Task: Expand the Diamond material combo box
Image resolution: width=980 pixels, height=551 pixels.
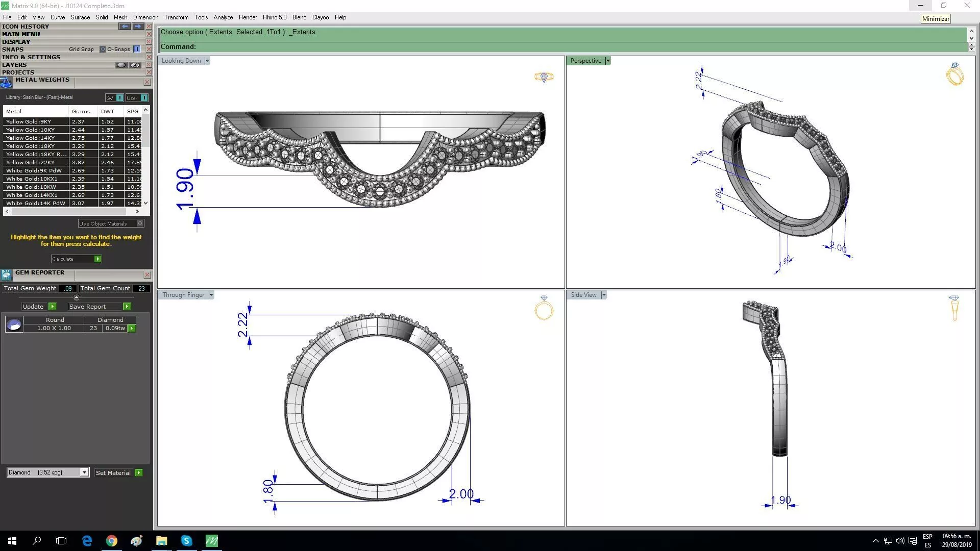Action: tap(84, 472)
